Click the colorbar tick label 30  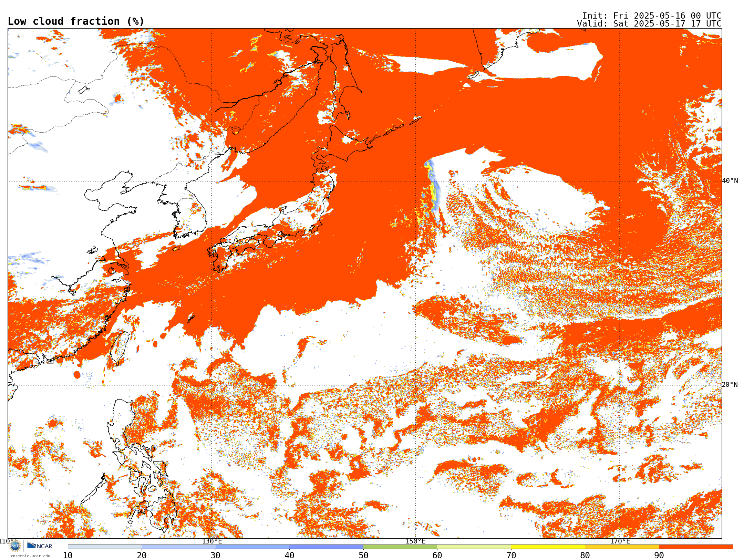(216, 556)
